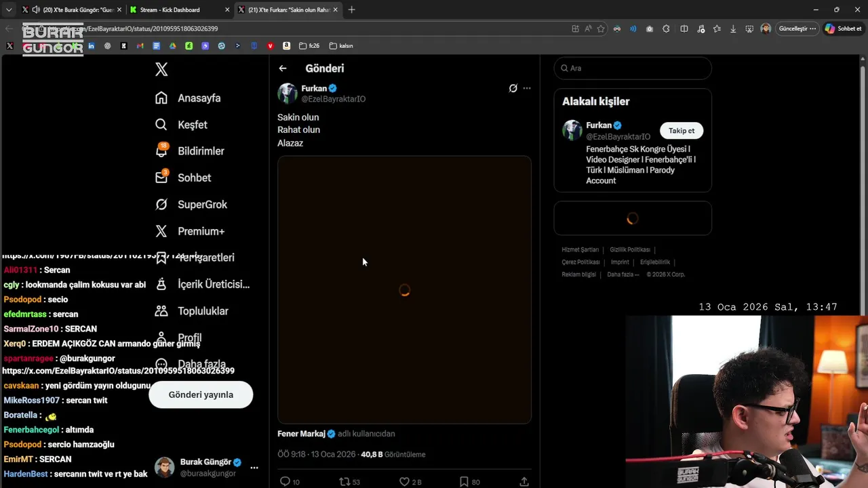The height and width of the screenshot is (488, 868).
Task: Open fc26 bookmarks folder
Action: coord(310,45)
